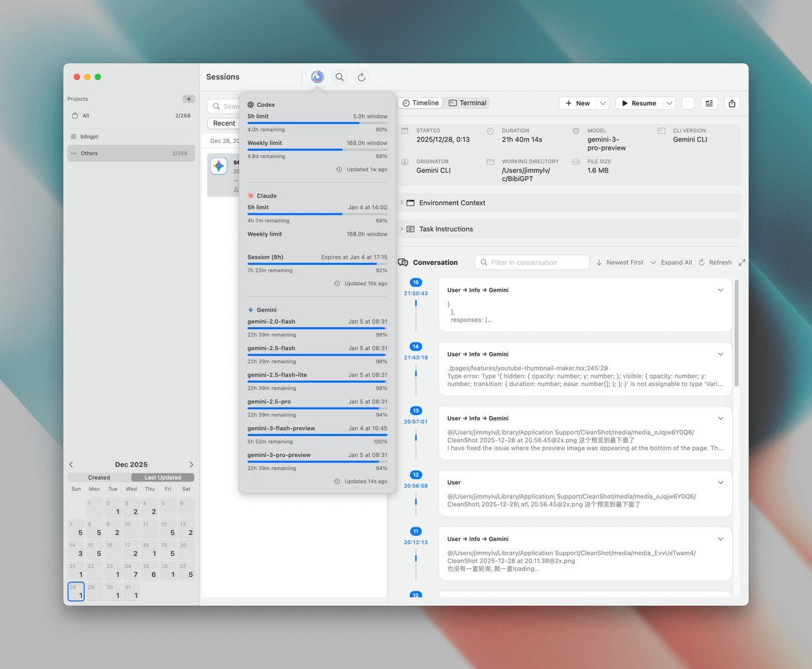The image size is (812, 669).
Task: Open the dropdown arrow next to Resume
Action: click(669, 104)
